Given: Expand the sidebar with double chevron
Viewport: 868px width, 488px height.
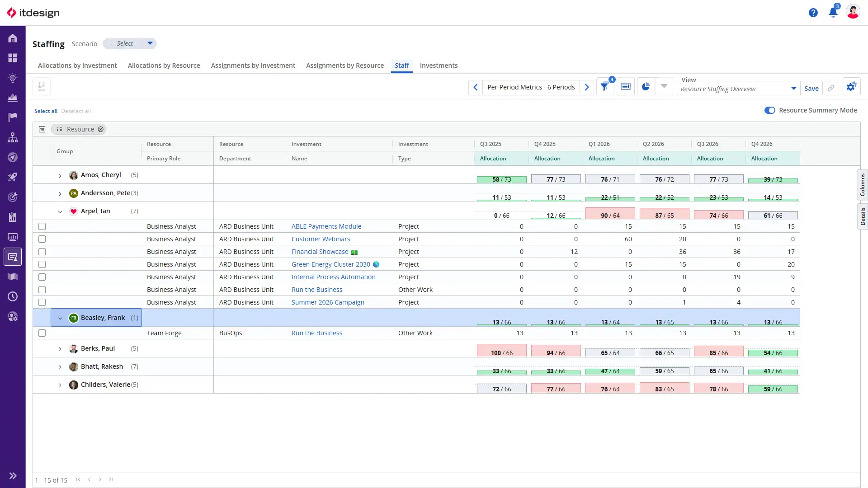Looking at the screenshot, I should tap(13, 476).
